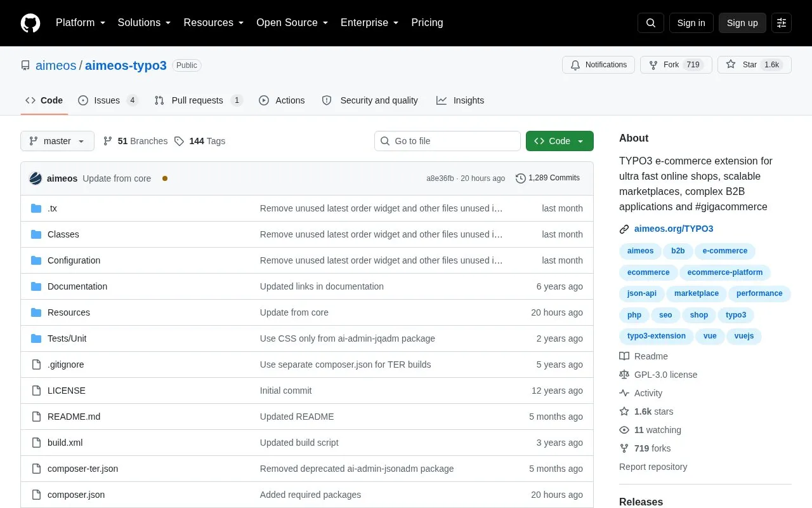Image resolution: width=812 pixels, height=508 pixels.
Task: Open the Insights tab
Action: coord(460,100)
